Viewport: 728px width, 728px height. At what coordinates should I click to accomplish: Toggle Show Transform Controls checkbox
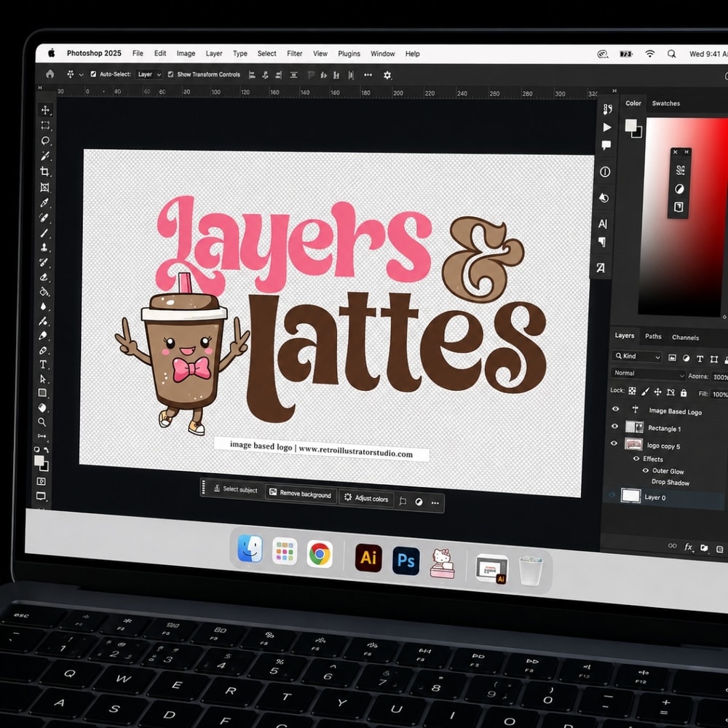pos(170,74)
